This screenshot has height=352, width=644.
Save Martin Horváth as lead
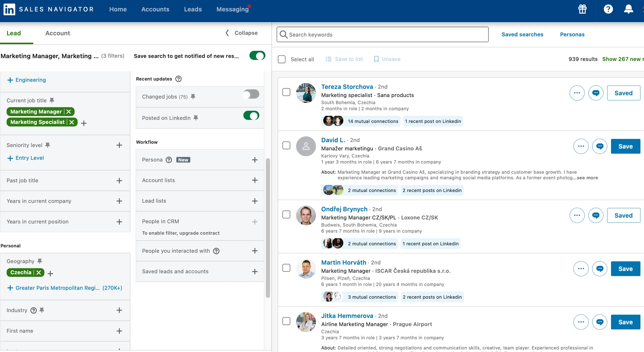click(x=625, y=269)
